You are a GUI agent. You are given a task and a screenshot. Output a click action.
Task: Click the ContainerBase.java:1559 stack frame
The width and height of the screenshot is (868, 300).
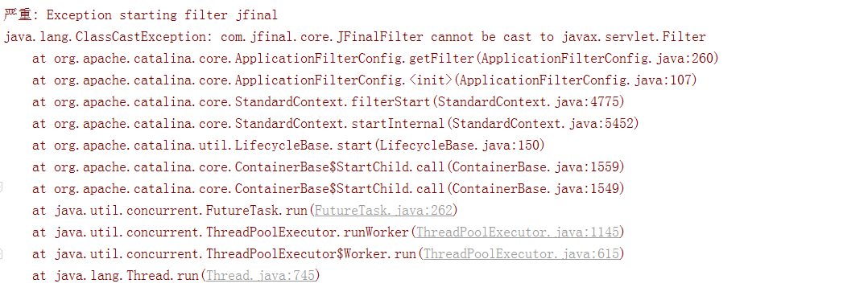(329, 166)
